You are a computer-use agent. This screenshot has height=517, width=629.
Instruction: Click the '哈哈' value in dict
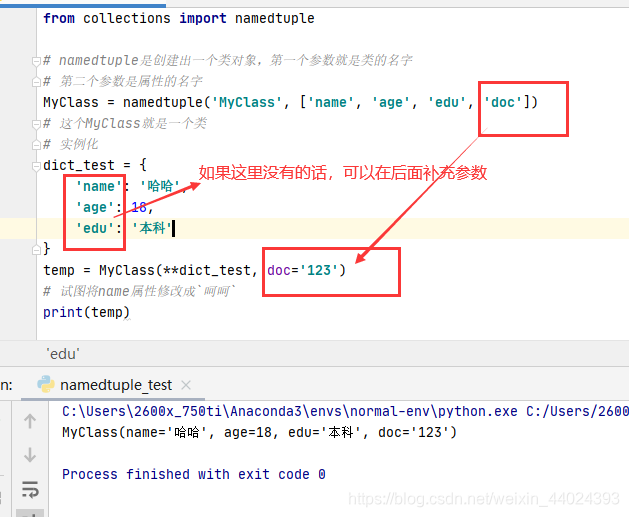click(160, 186)
